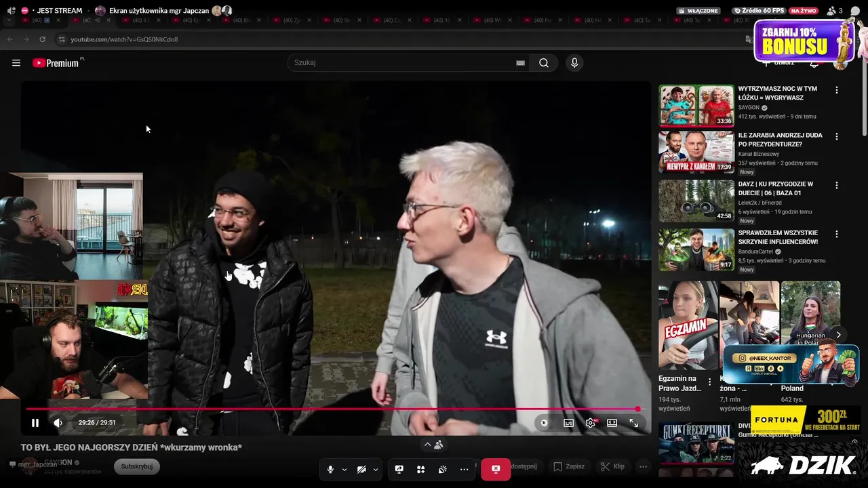Open the activities grid icon in call bar
The width and height of the screenshot is (868, 488).
pos(420,469)
